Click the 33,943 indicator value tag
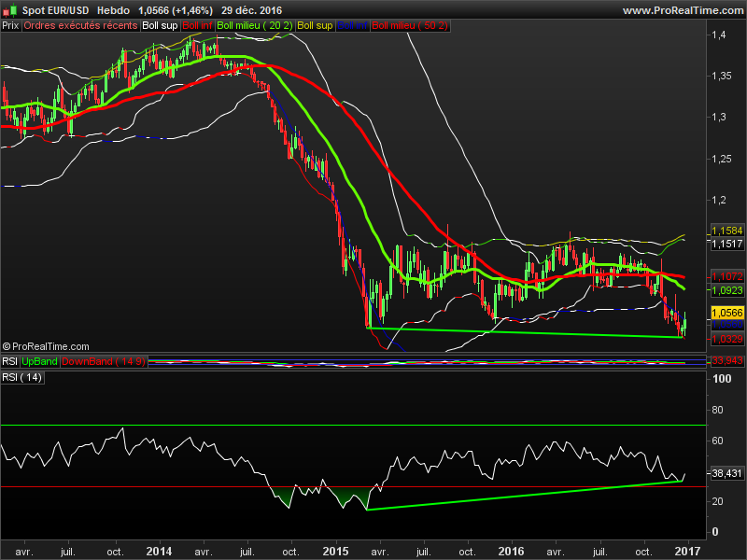 (x=727, y=360)
